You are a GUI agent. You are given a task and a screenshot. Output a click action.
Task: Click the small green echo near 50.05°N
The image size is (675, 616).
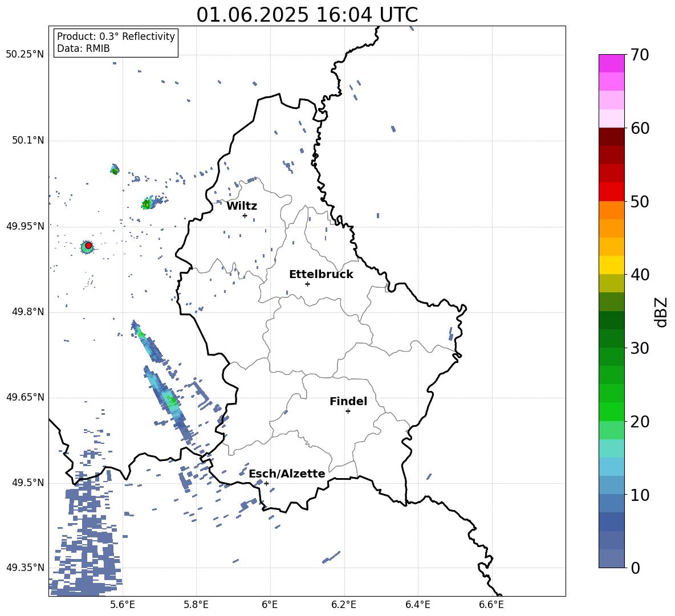point(115,171)
